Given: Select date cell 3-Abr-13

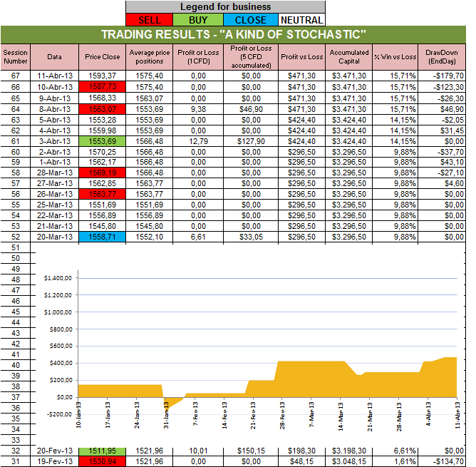Looking at the screenshot, I should pyautogui.click(x=55, y=141).
